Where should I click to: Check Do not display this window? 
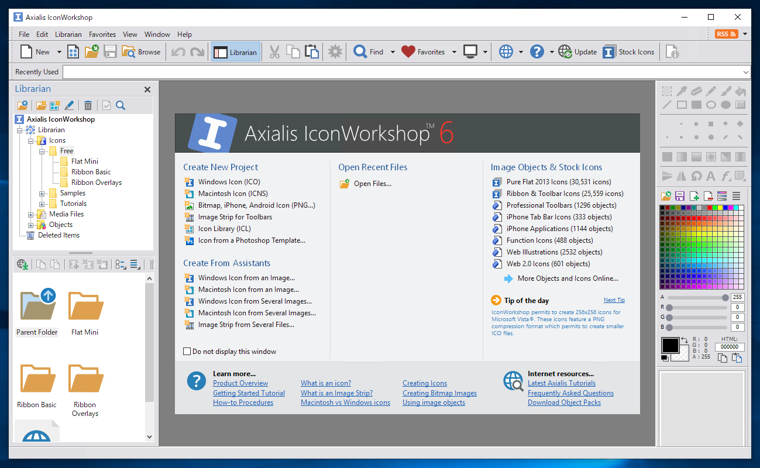[x=187, y=351]
